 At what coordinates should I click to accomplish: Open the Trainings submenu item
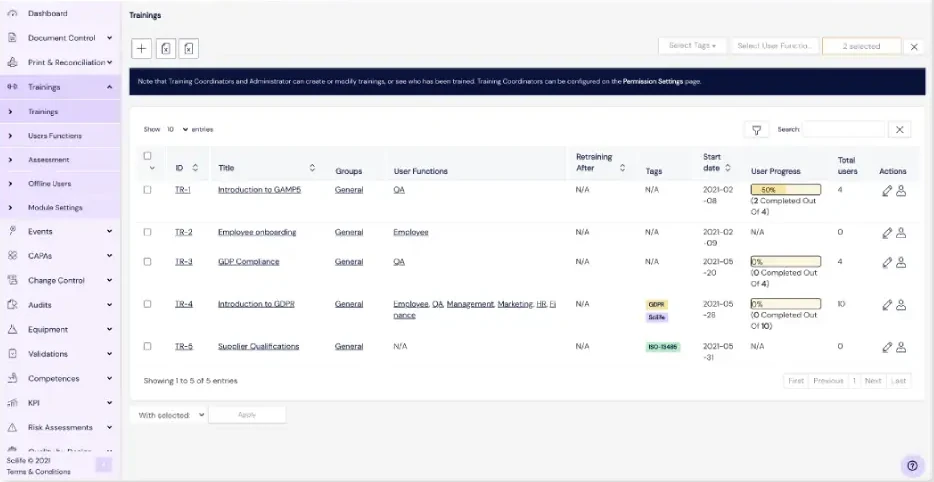click(60, 111)
